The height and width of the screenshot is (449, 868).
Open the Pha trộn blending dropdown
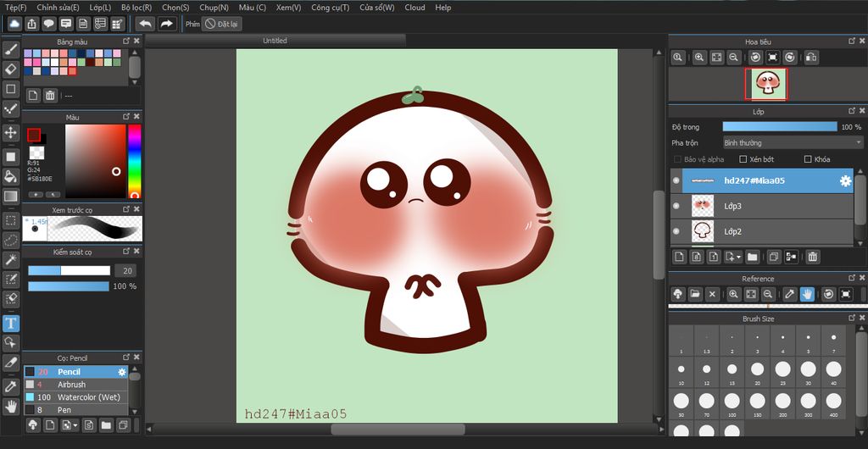(x=793, y=142)
